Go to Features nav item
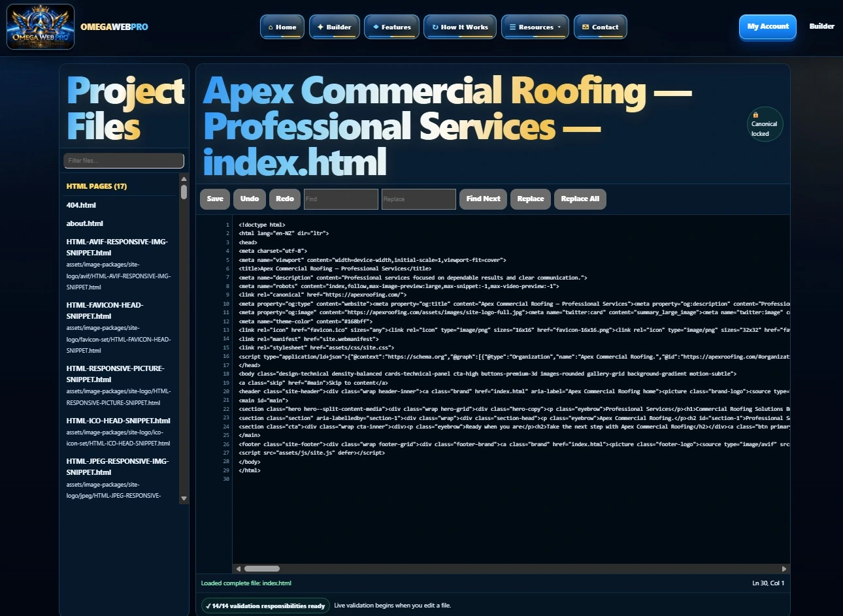This screenshot has height=616, width=843. [x=391, y=27]
